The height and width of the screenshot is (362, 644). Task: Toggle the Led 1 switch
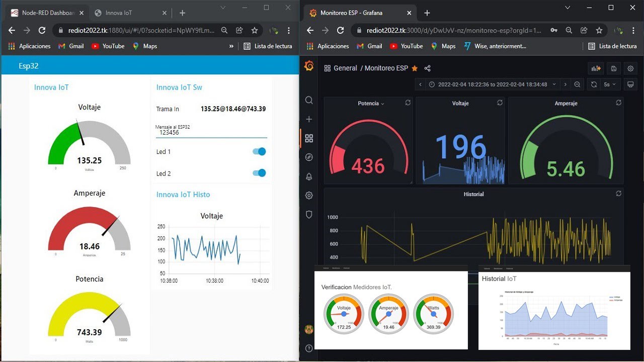pos(259,151)
